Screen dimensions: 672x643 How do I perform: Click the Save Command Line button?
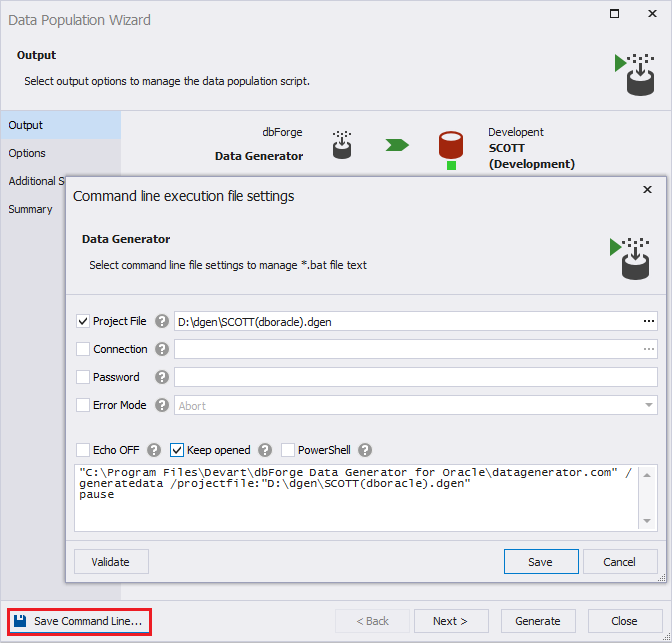[79, 621]
